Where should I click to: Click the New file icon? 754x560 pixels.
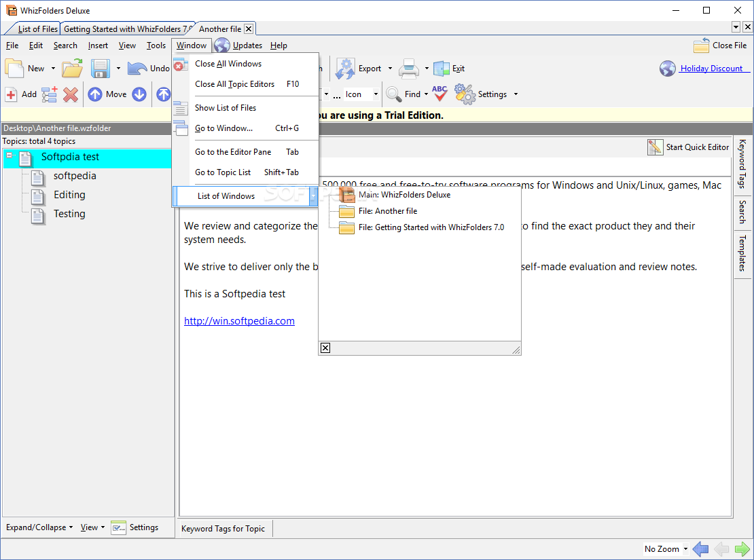pos(14,69)
